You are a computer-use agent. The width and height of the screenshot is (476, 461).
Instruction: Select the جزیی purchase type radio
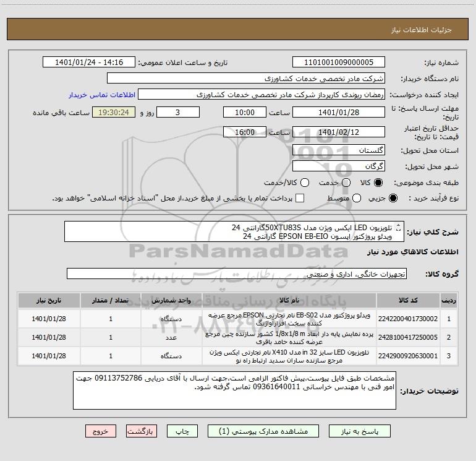393,198
